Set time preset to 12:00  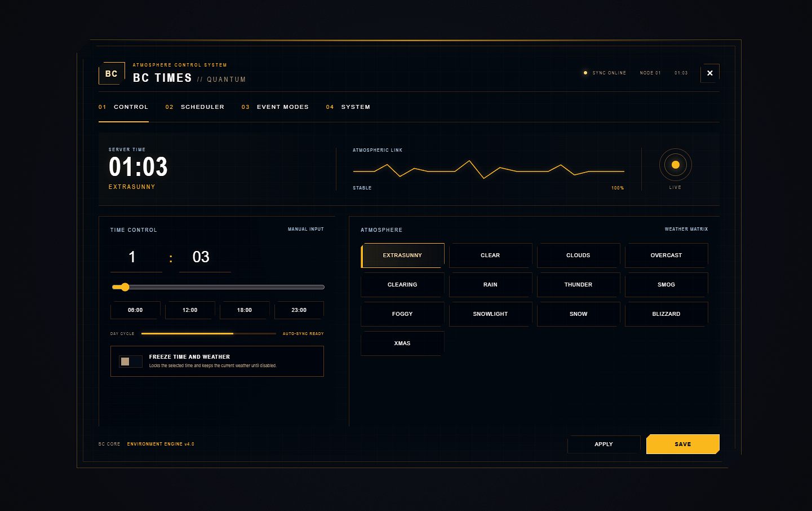(190, 310)
